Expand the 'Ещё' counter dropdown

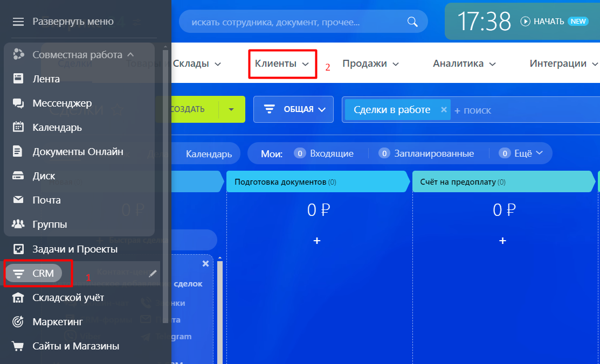521,153
